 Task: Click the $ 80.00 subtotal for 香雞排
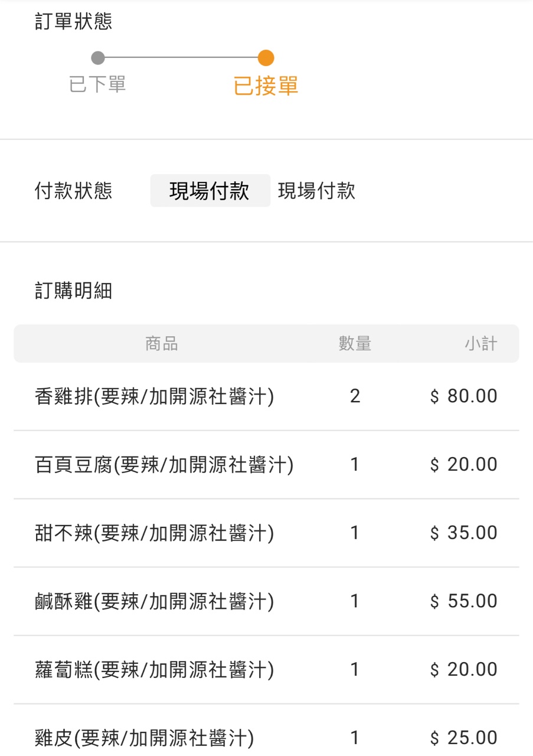[x=463, y=396]
